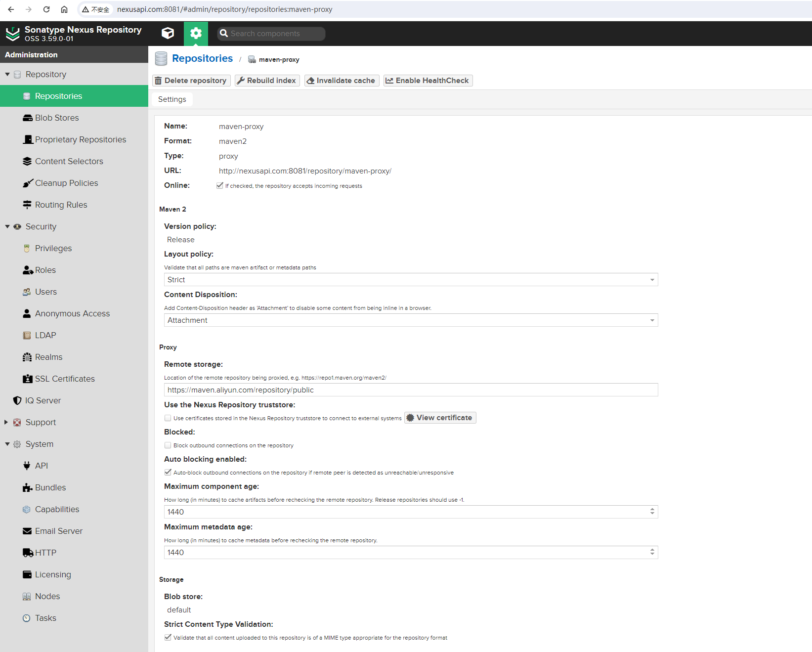This screenshot has height=652, width=812.
Task: Click the repository URL text nexusapi.com:8081/repository/maven-proxy/
Action: click(305, 171)
